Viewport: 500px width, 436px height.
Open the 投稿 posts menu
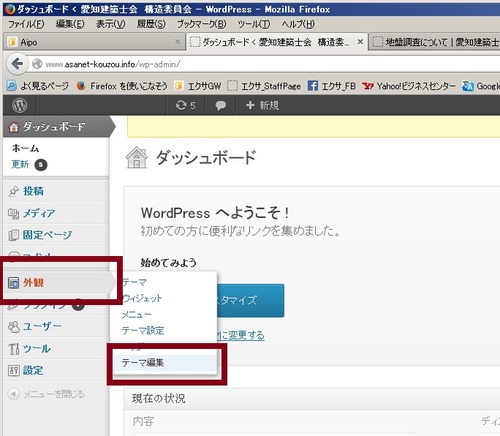coord(33,191)
